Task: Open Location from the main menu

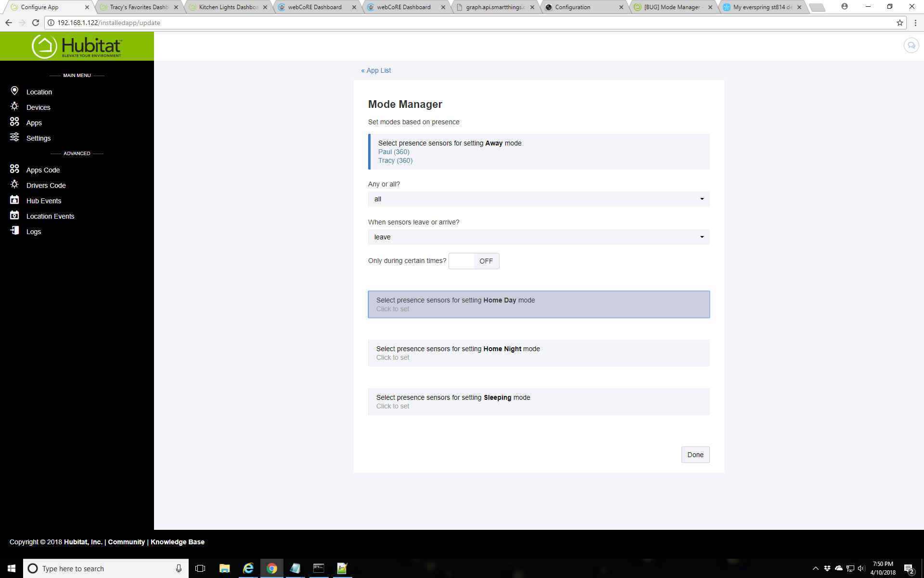Action: tap(39, 92)
